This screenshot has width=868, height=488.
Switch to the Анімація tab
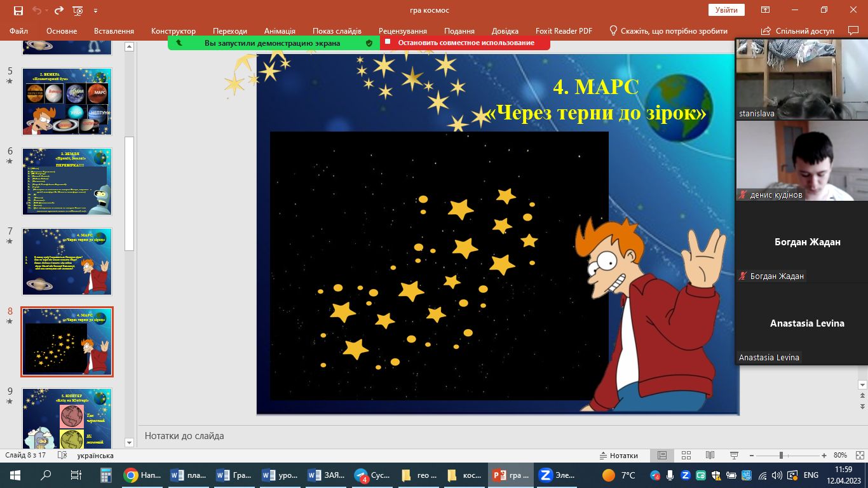click(280, 31)
